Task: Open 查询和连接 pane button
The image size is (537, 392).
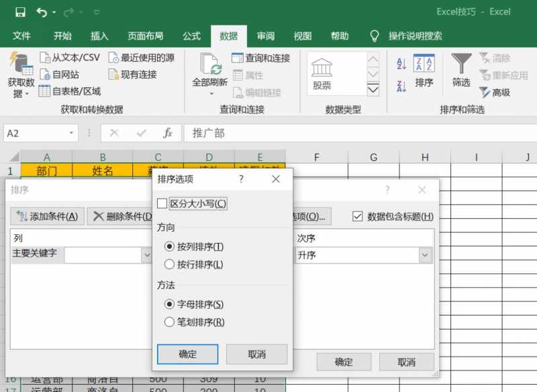Action: 261,58
